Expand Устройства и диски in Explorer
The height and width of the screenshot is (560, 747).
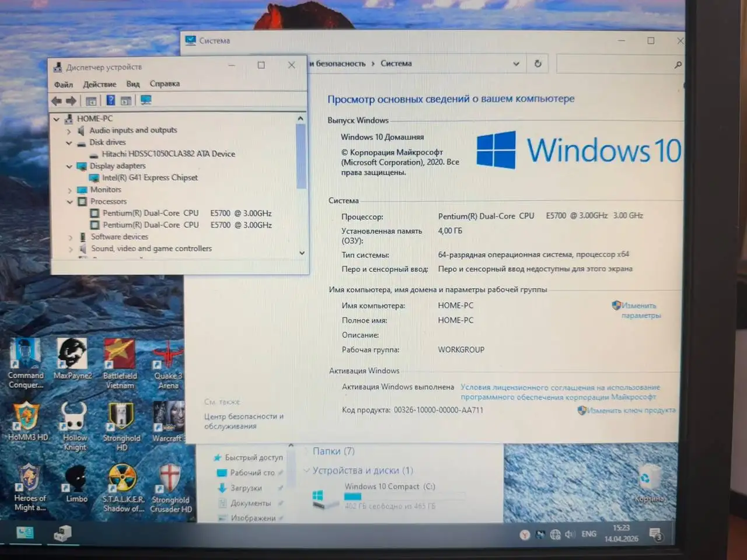[308, 470]
